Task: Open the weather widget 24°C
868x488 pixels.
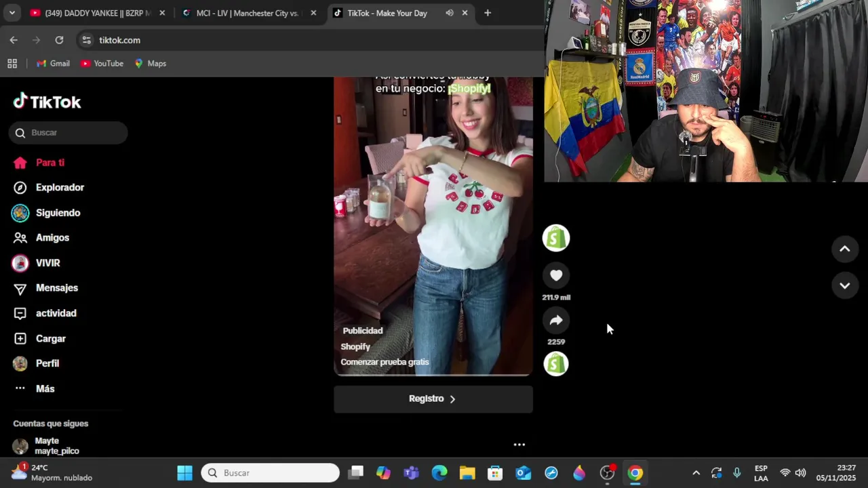Action: tap(53, 472)
